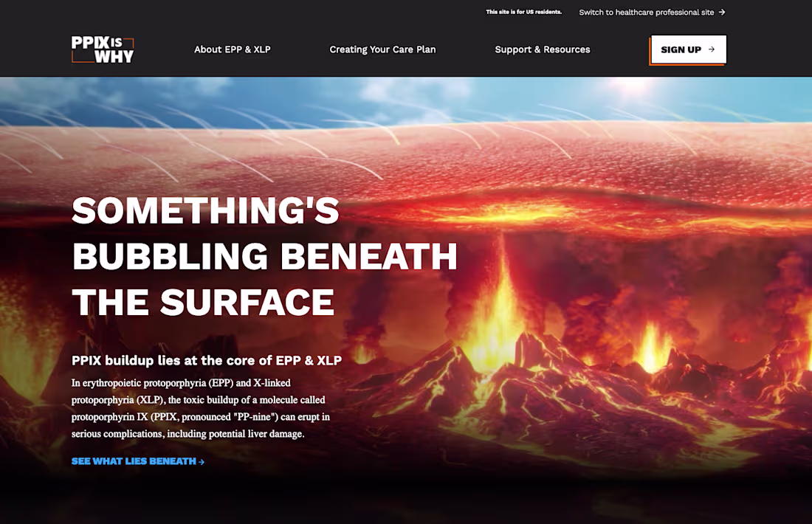The image size is (812, 524).
Task: Click the US residents notice text
Action: pos(524,12)
